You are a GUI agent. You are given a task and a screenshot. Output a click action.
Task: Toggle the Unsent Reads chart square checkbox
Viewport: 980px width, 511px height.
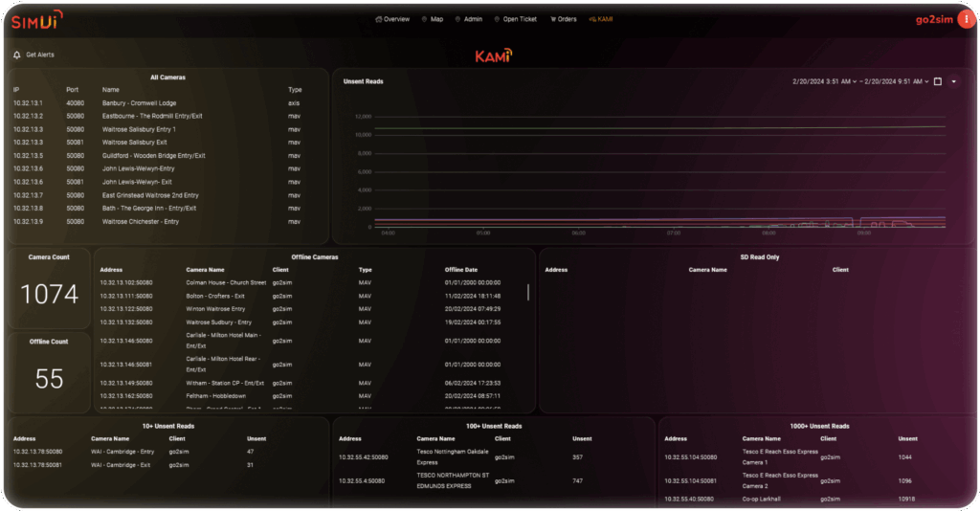point(938,82)
